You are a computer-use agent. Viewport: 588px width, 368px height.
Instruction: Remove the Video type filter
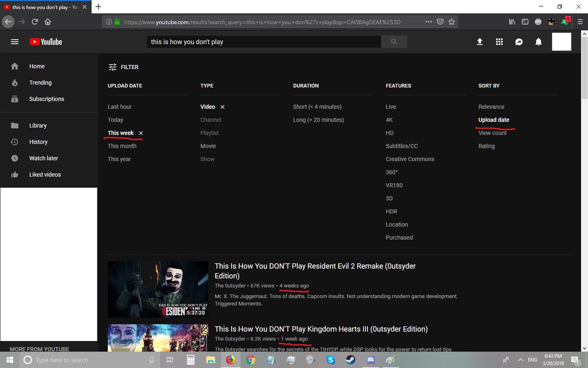pos(222,107)
